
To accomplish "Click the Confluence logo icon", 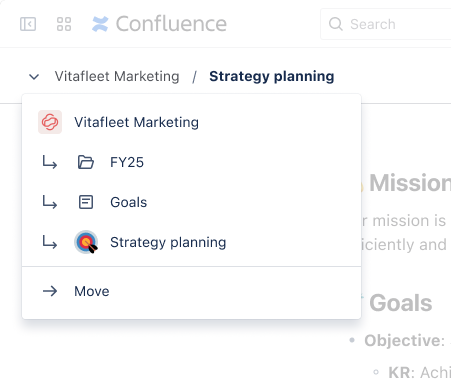I will click(100, 24).
